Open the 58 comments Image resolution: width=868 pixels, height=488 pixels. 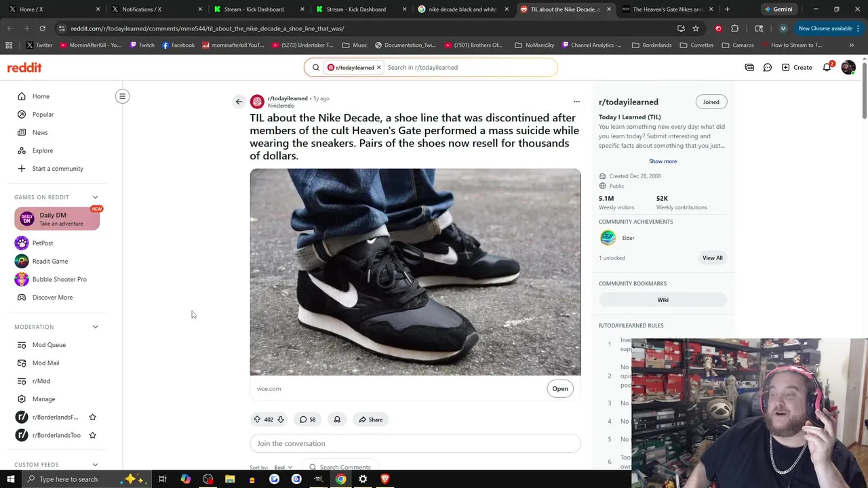click(x=307, y=420)
